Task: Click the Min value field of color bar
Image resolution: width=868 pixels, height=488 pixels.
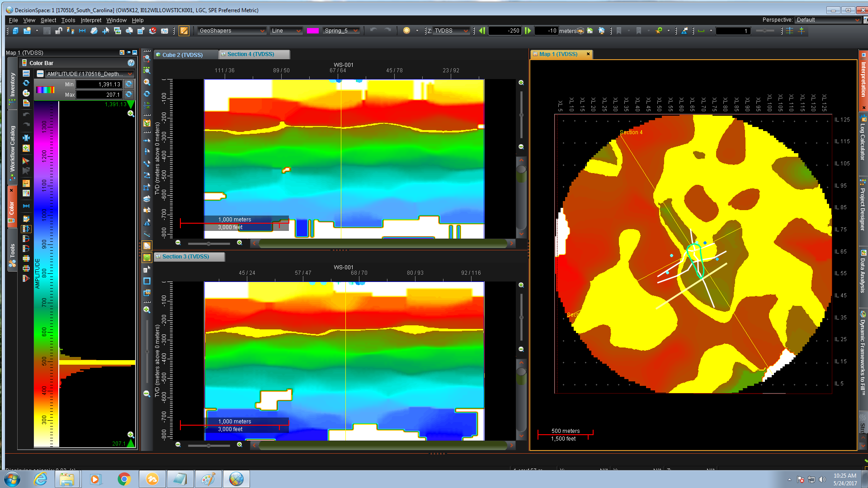Action: (99, 84)
